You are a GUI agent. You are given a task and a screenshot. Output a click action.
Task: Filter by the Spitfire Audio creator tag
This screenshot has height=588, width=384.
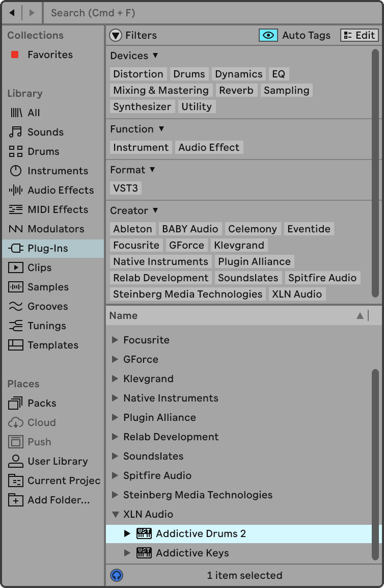click(x=322, y=278)
